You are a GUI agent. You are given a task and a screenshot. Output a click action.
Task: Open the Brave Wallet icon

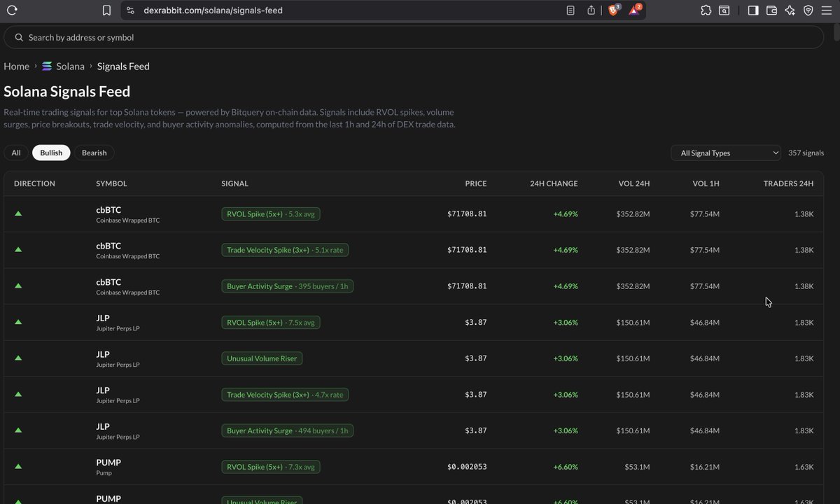(771, 10)
